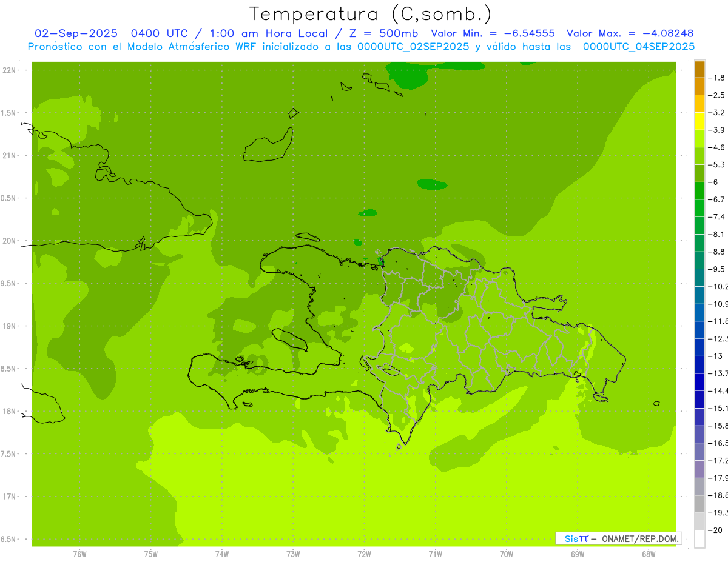Click the green swatch between -6 and -6.7
Viewport: 728px width, 562px height.
click(699, 191)
